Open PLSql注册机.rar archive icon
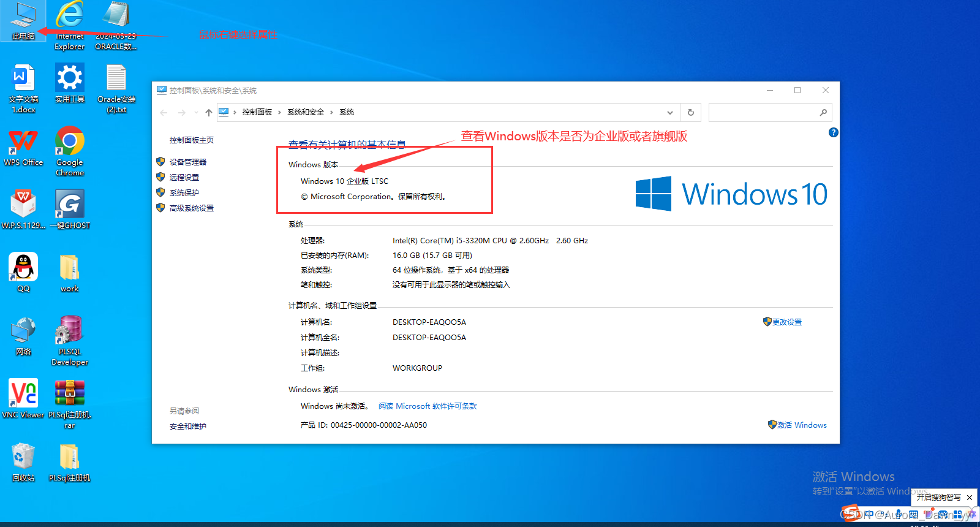The width and height of the screenshot is (980, 527). (x=70, y=404)
